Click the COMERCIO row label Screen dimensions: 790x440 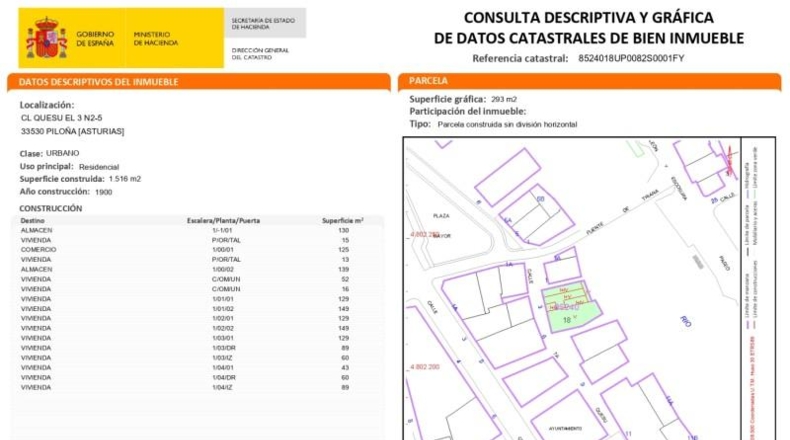(38, 250)
